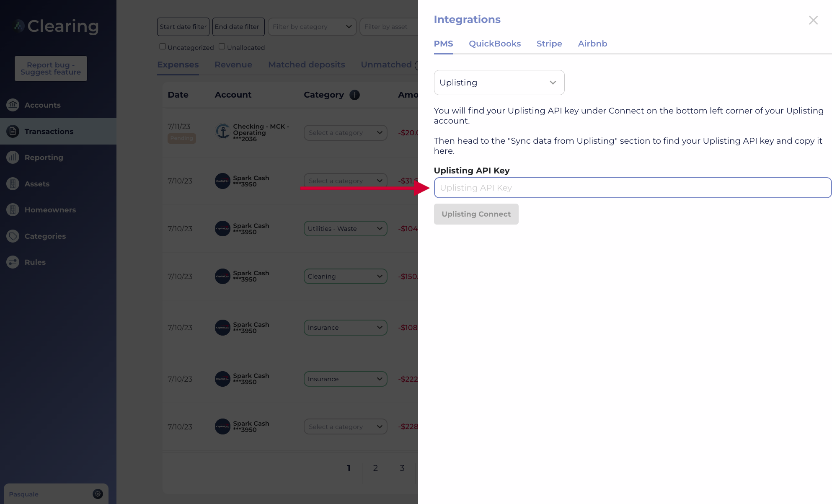
Task: Go to Categories in sidebar
Action: [x=45, y=236]
